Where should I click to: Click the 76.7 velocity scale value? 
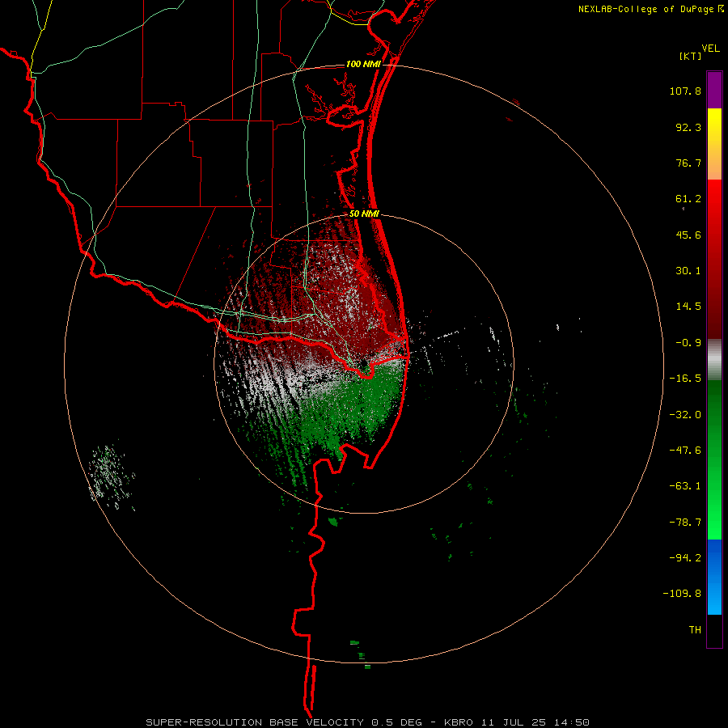(688, 163)
